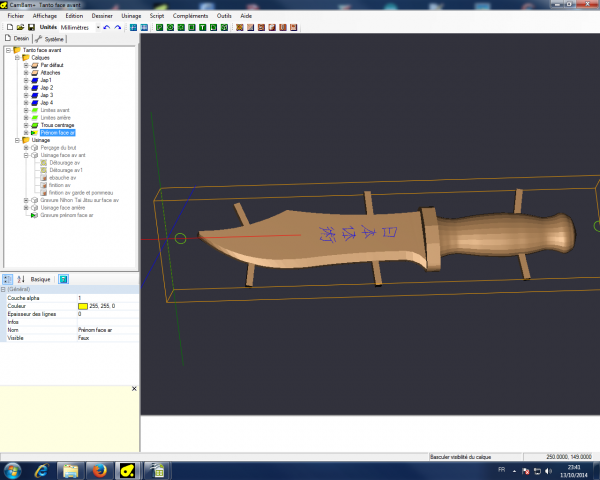Create a new file with the blank page icon
The width and height of the screenshot is (600, 480).
(x=10, y=27)
